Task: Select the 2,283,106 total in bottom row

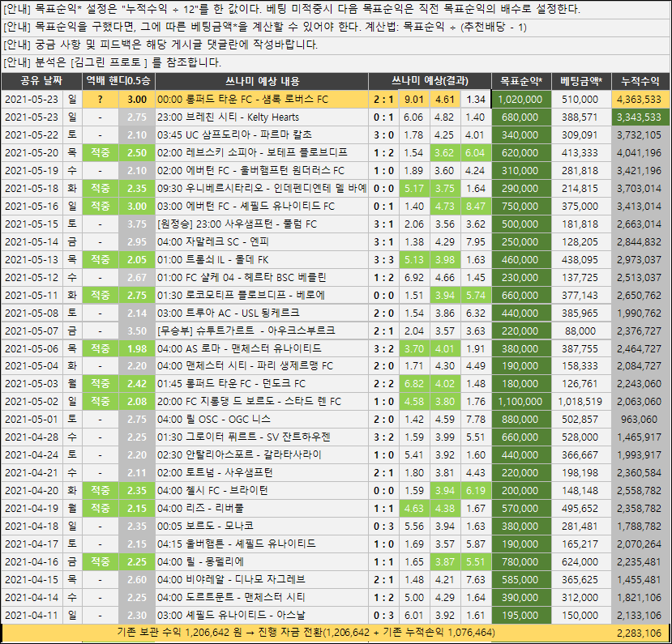Action: tap(640, 633)
